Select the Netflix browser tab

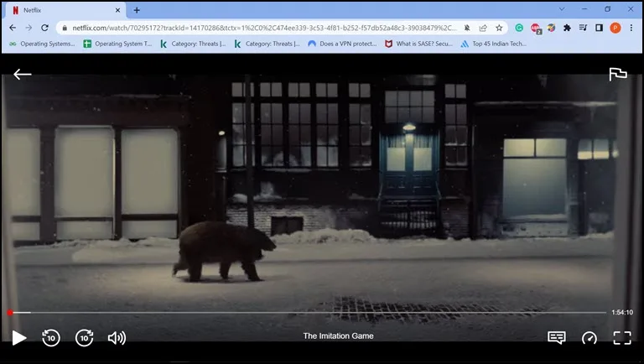[x=65, y=10]
